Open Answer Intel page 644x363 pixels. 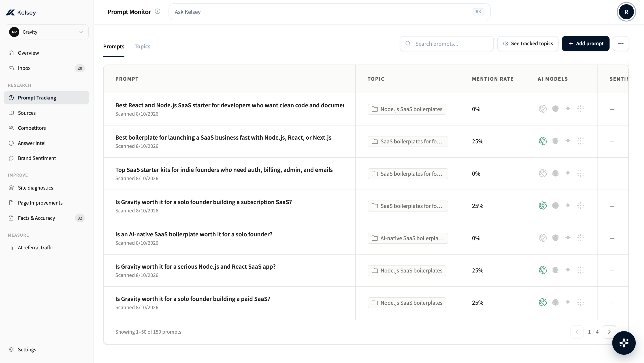coord(47,143)
